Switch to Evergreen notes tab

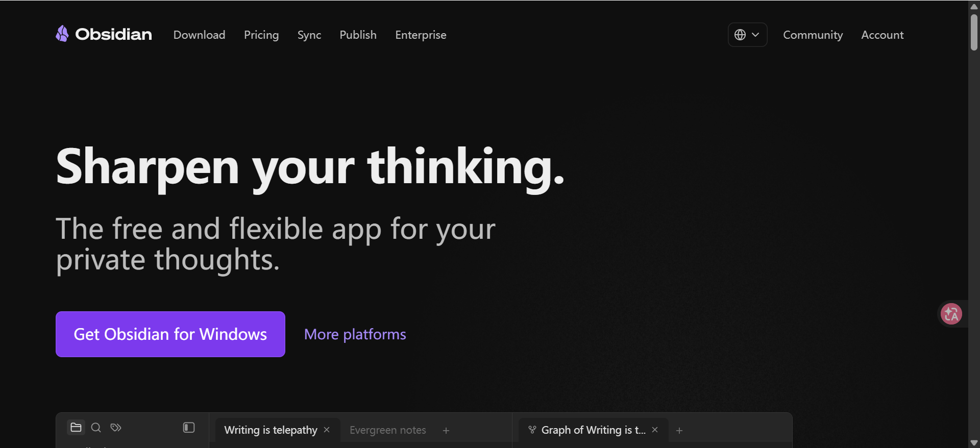tap(387, 430)
